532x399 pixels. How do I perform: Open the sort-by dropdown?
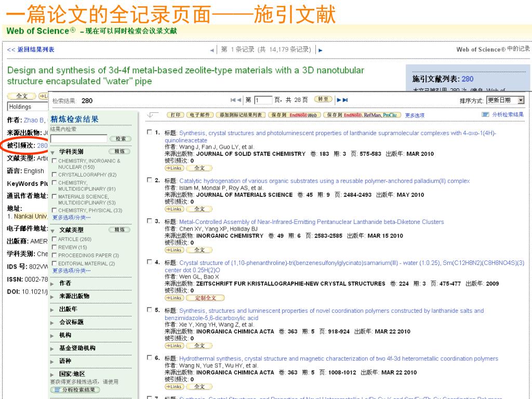pyautogui.click(x=505, y=100)
